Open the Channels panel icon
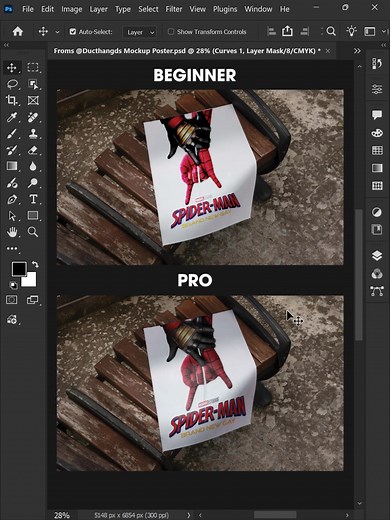This screenshot has height=520, width=390. (x=377, y=274)
